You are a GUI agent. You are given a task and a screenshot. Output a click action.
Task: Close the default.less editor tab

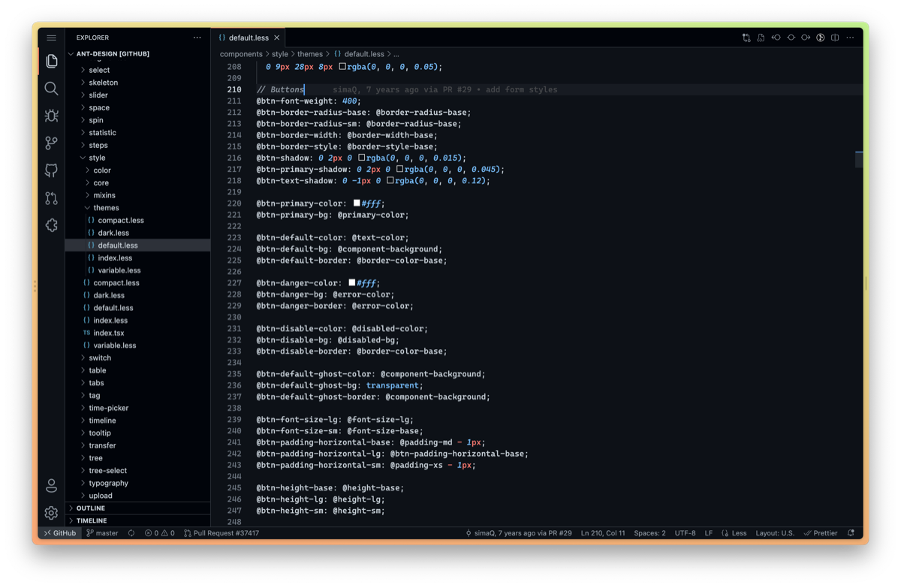coord(276,38)
